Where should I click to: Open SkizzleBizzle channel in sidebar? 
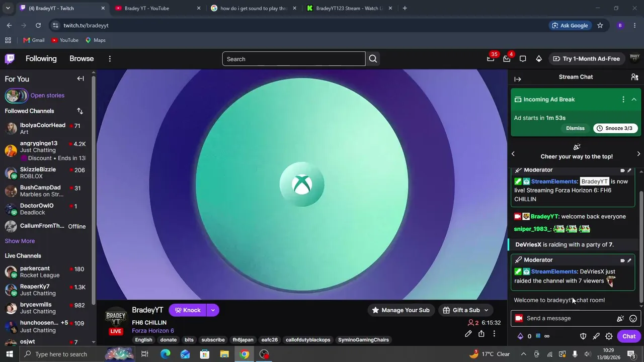coord(45,173)
